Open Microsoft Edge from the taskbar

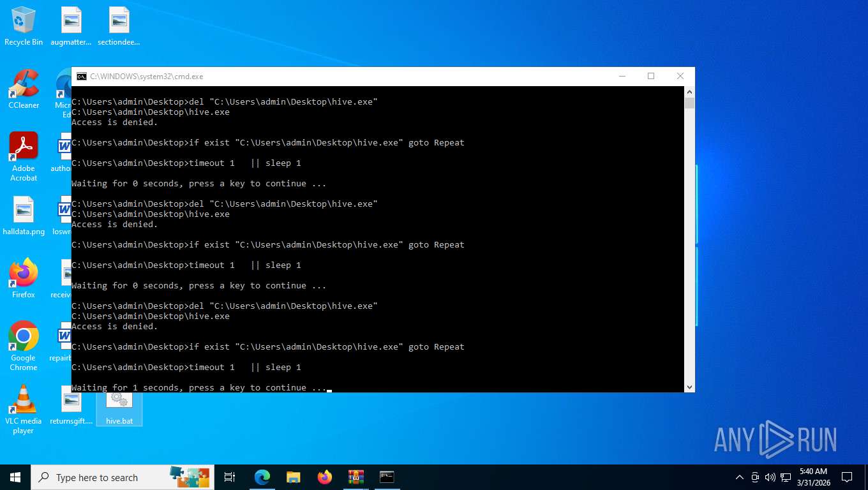pyautogui.click(x=262, y=477)
